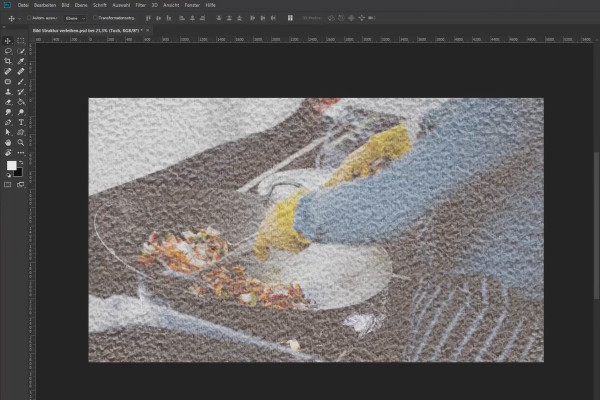This screenshot has width=600, height=400.
Task: Click the Photoshop logo icon in menu bar
Action: click(x=7, y=5)
